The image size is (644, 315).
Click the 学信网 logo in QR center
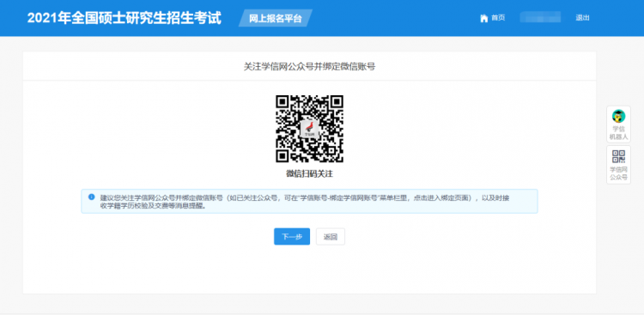(x=309, y=129)
